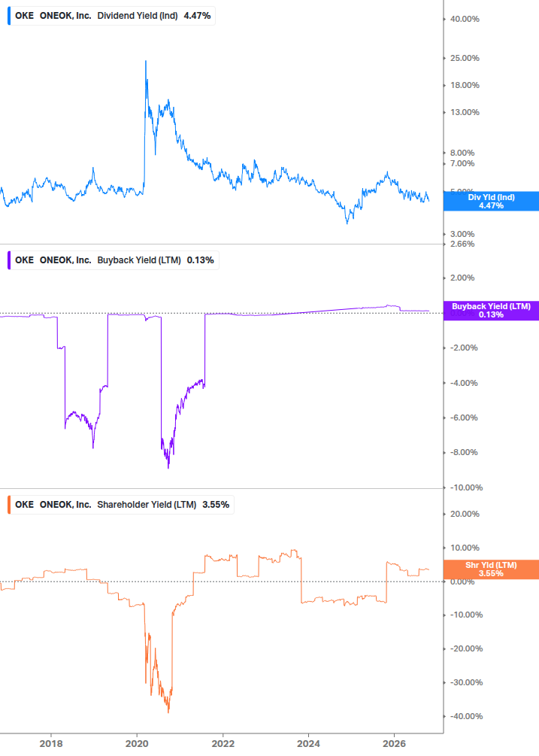Click the blue Div Yld (Ind) 4.47% axis tag
539x756 pixels.
pos(491,202)
